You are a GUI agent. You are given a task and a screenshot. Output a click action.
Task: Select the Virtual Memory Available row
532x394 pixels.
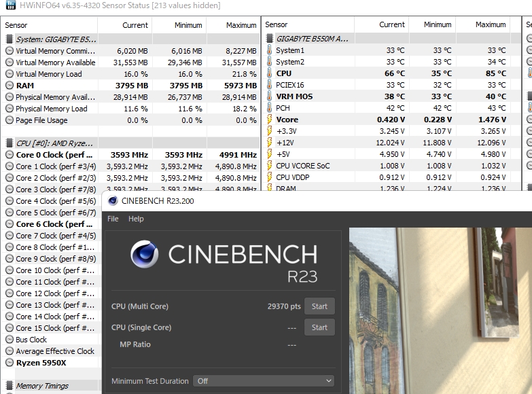click(x=130, y=62)
